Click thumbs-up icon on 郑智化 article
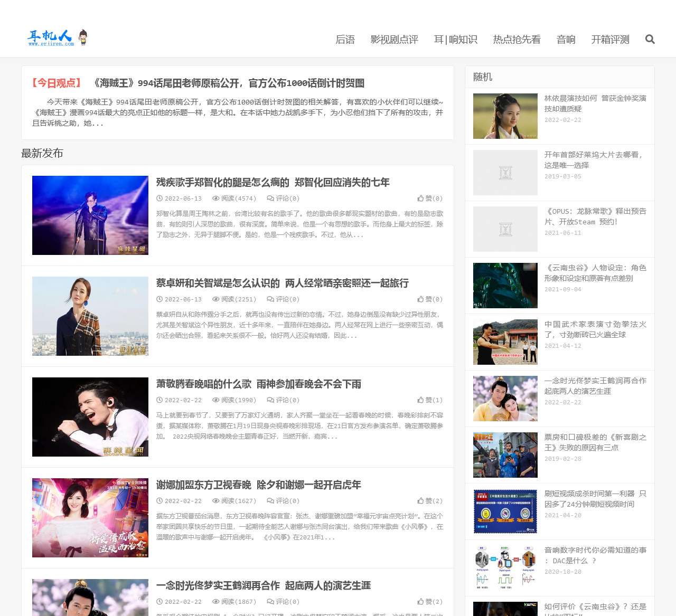Screen dimensions: 676x616 pos(420,198)
